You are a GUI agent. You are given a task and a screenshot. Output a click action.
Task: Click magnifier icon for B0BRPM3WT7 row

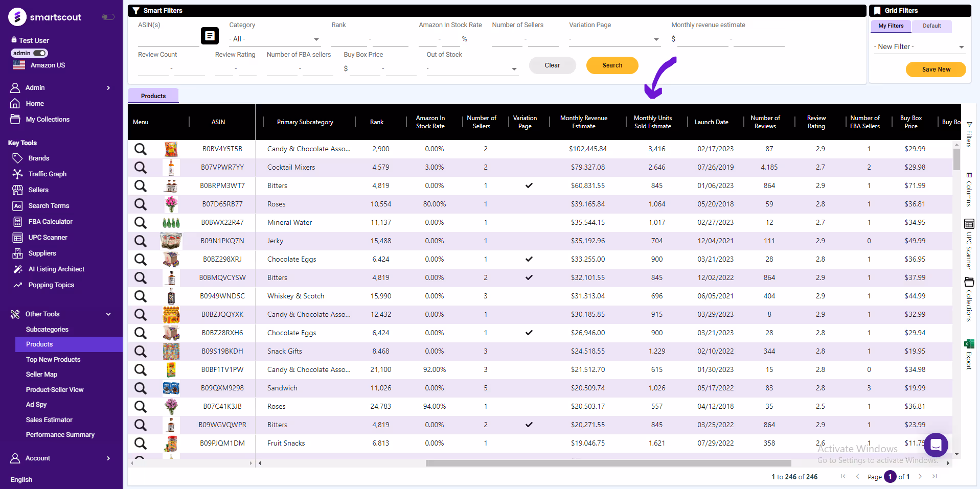(140, 186)
